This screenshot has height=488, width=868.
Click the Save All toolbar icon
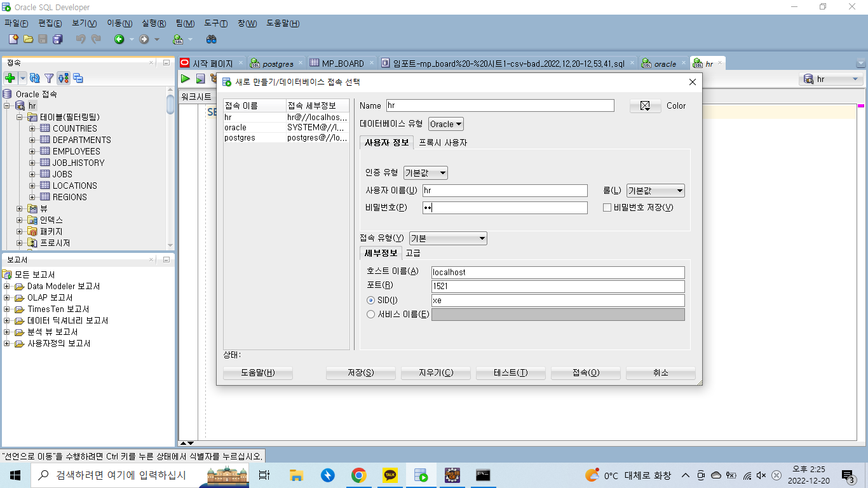pyautogui.click(x=57, y=39)
